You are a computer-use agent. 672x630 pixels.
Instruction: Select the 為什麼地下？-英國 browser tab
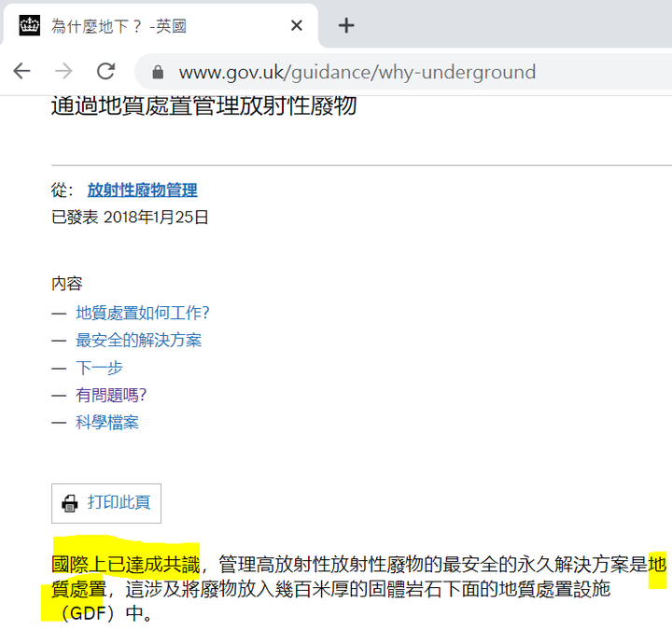click(x=160, y=26)
